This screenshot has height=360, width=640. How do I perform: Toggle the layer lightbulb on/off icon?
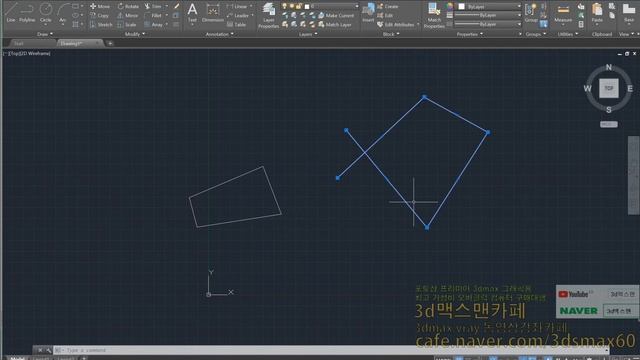tap(285, 6)
